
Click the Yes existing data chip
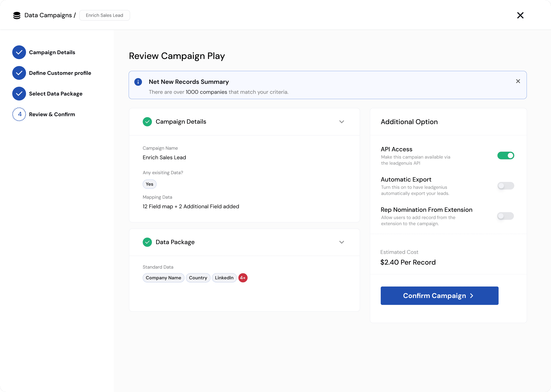coord(149,184)
